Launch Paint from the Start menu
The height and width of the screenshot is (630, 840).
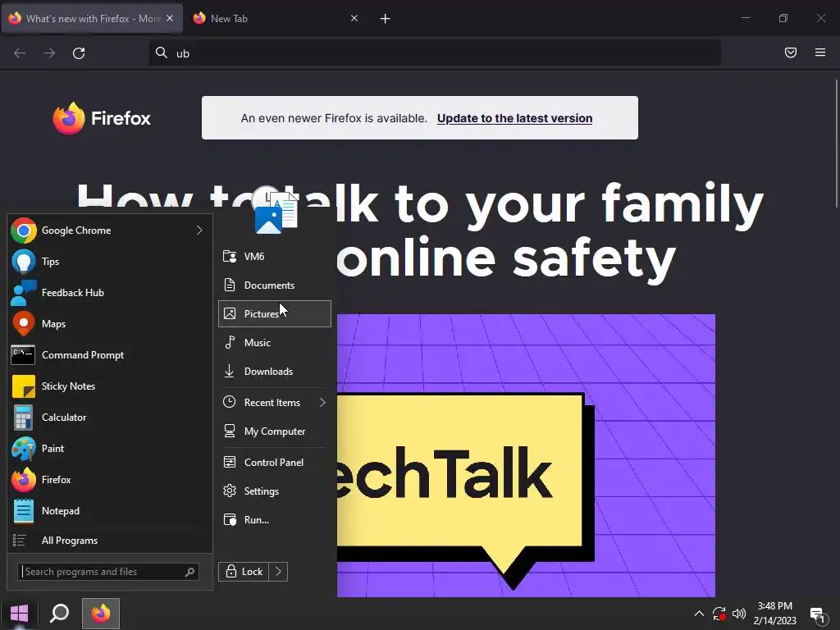pyautogui.click(x=109, y=448)
